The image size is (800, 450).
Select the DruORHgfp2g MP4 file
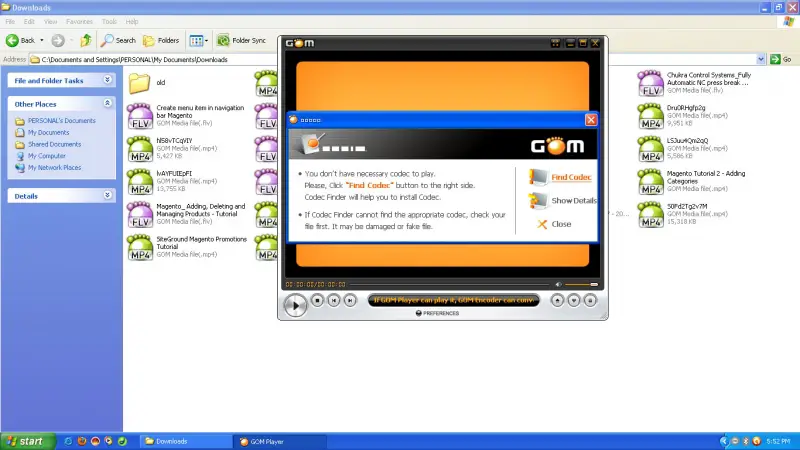coord(683,115)
